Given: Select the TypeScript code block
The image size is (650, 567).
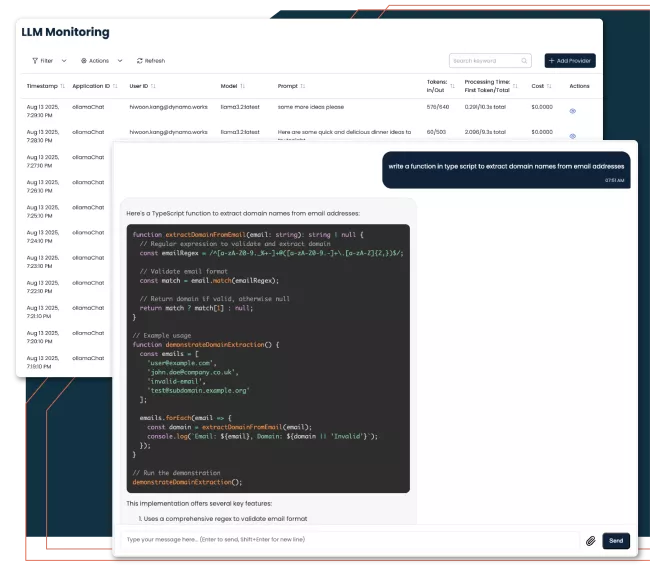Looking at the screenshot, I should 268,357.
